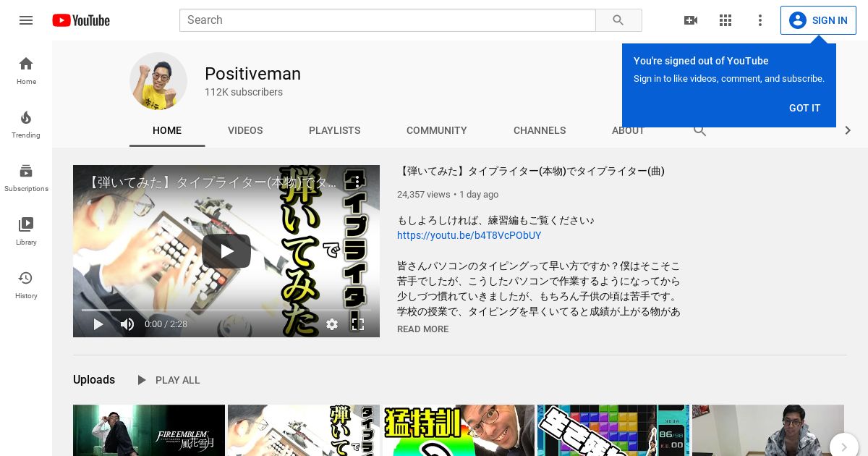Click READ MORE under description

(422, 329)
